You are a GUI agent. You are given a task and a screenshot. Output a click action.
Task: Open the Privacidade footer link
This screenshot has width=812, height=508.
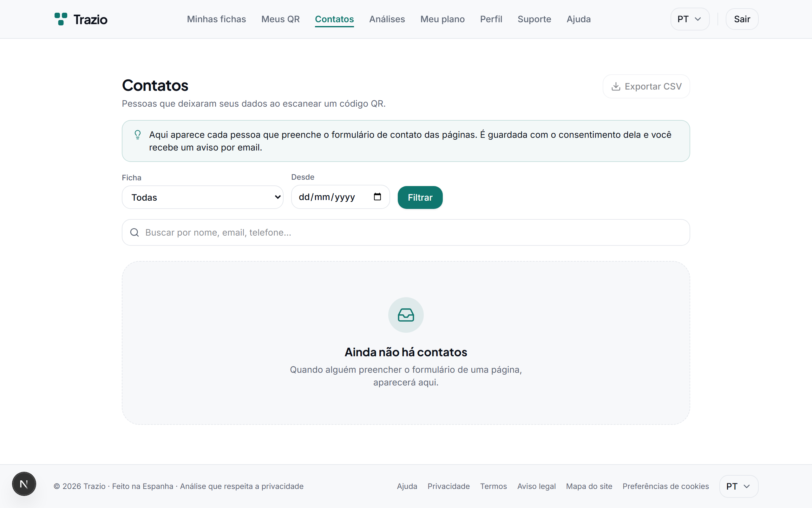[x=449, y=486]
